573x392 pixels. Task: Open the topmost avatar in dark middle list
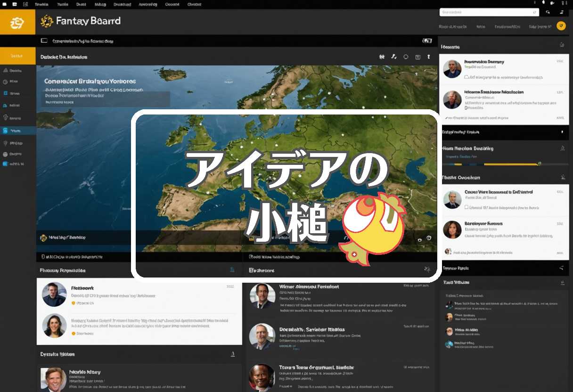(x=262, y=296)
